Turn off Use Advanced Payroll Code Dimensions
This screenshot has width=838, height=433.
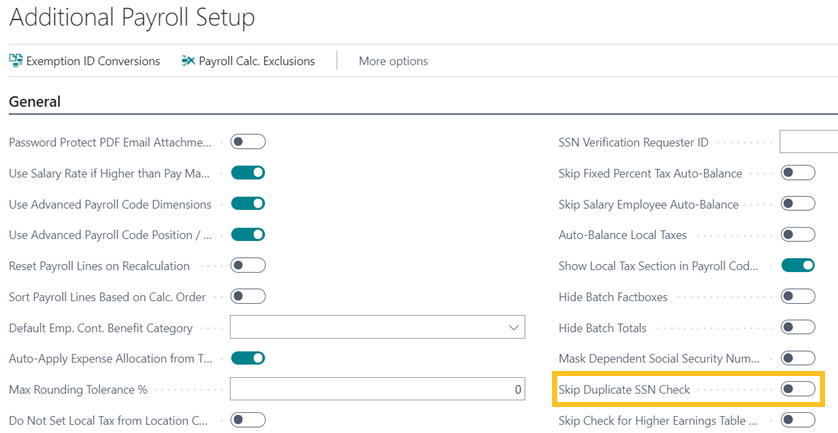click(x=248, y=204)
